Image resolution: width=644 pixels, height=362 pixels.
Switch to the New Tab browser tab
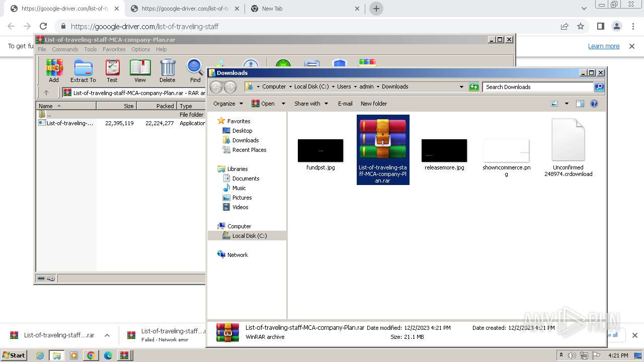(x=305, y=9)
